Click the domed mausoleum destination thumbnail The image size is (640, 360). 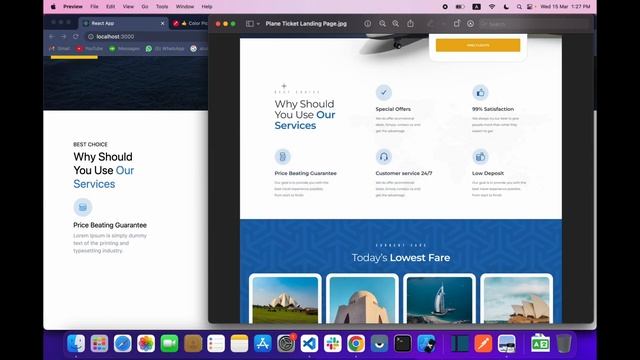tap(362, 300)
